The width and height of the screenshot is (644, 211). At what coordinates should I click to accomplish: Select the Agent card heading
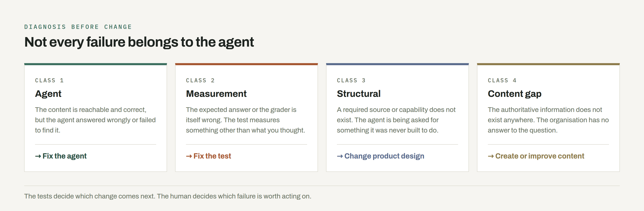48,94
